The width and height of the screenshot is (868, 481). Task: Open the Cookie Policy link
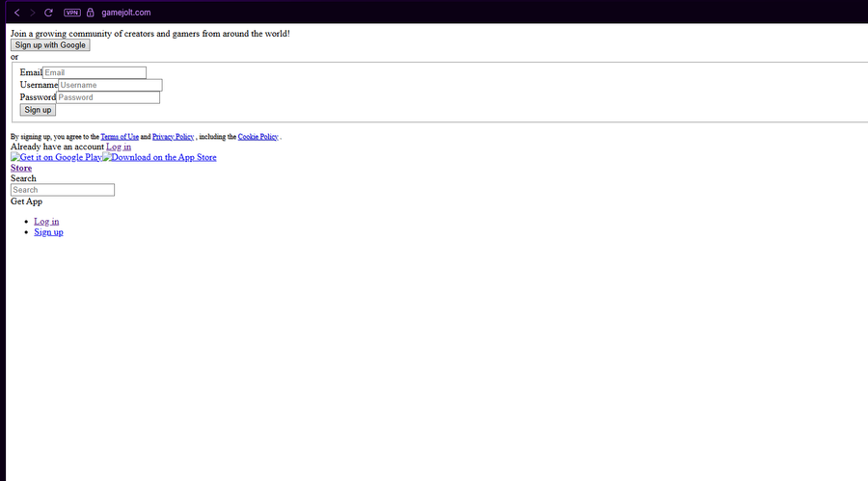[x=258, y=137]
